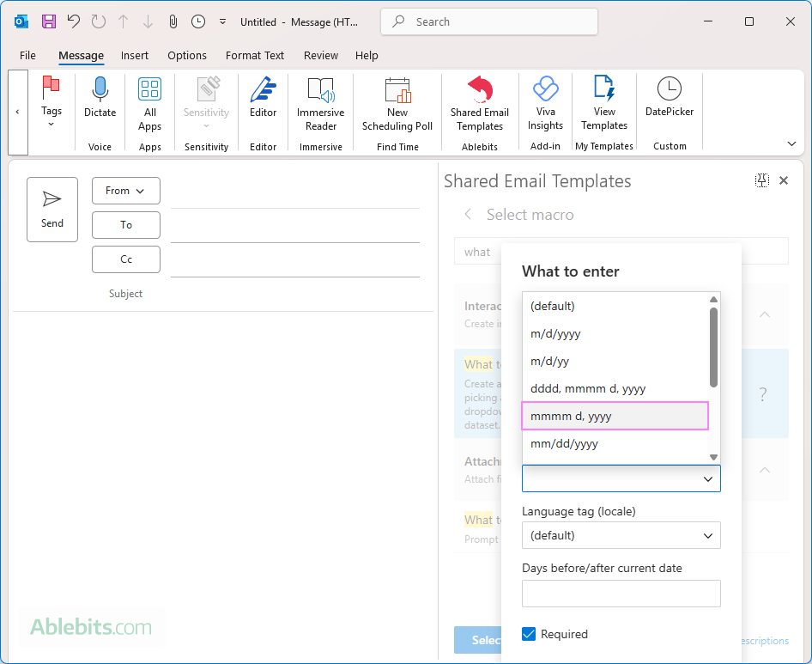
Task: Open Customize Quick Access Toolbar menu
Action: 222,21
